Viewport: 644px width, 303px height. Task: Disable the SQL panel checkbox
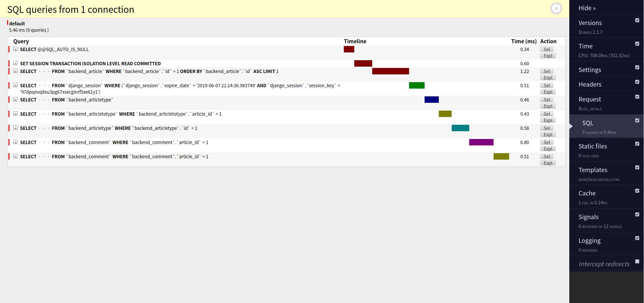[x=637, y=120]
